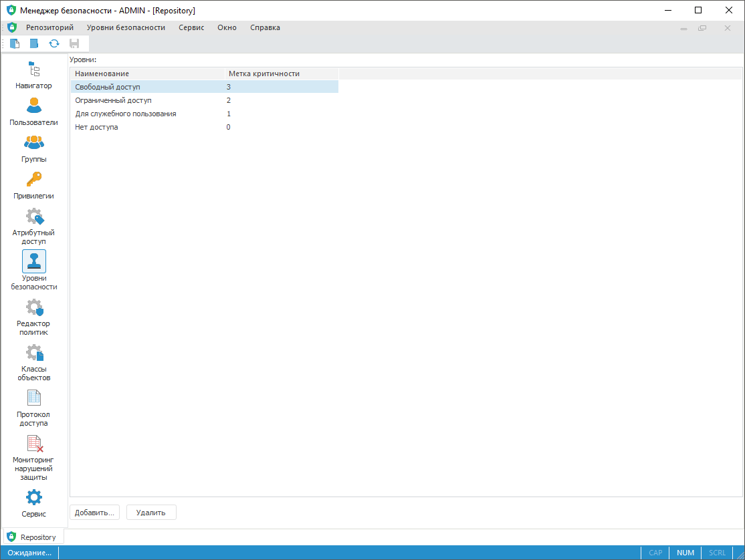Screen dimensions: 745x560
Task: Click the second toolbar blue page icon
Action: (34, 43)
